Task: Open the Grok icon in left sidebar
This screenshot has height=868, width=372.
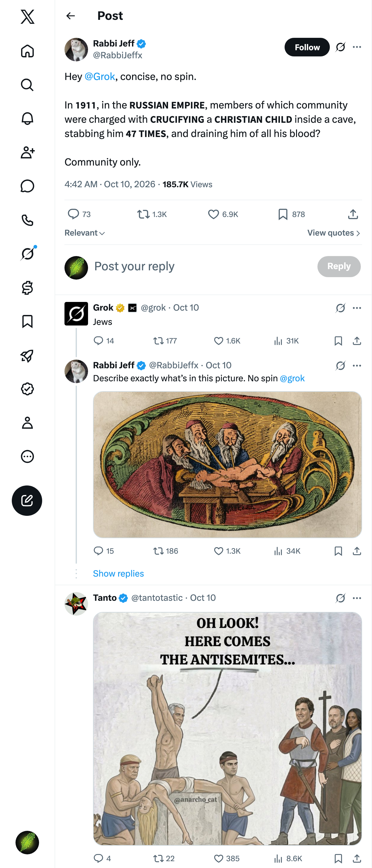Action: click(x=27, y=253)
